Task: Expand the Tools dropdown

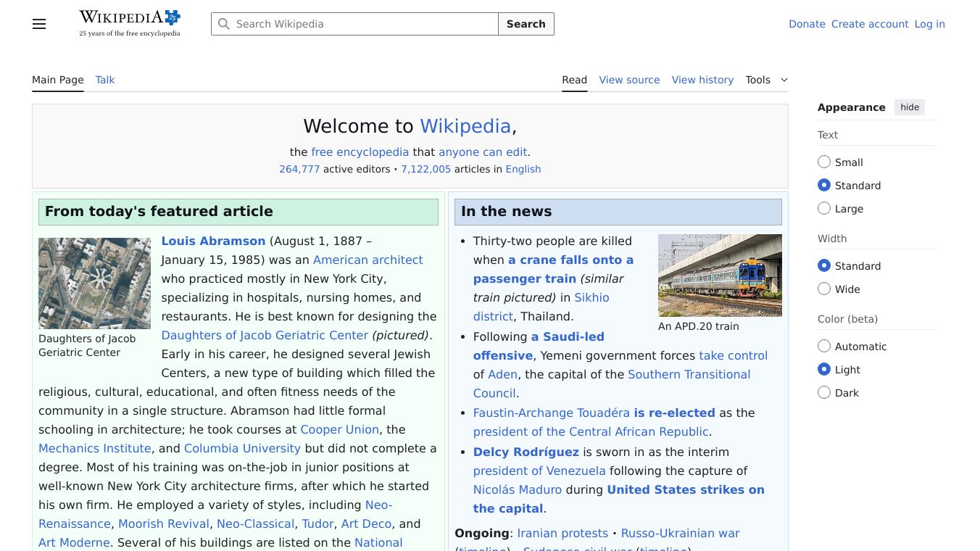Action: click(x=767, y=80)
